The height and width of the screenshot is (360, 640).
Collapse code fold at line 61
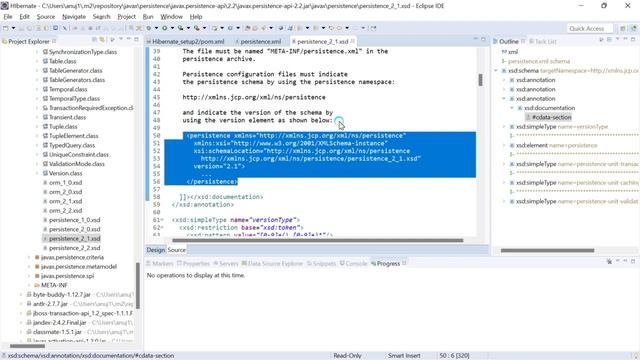[x=162, y=220]
